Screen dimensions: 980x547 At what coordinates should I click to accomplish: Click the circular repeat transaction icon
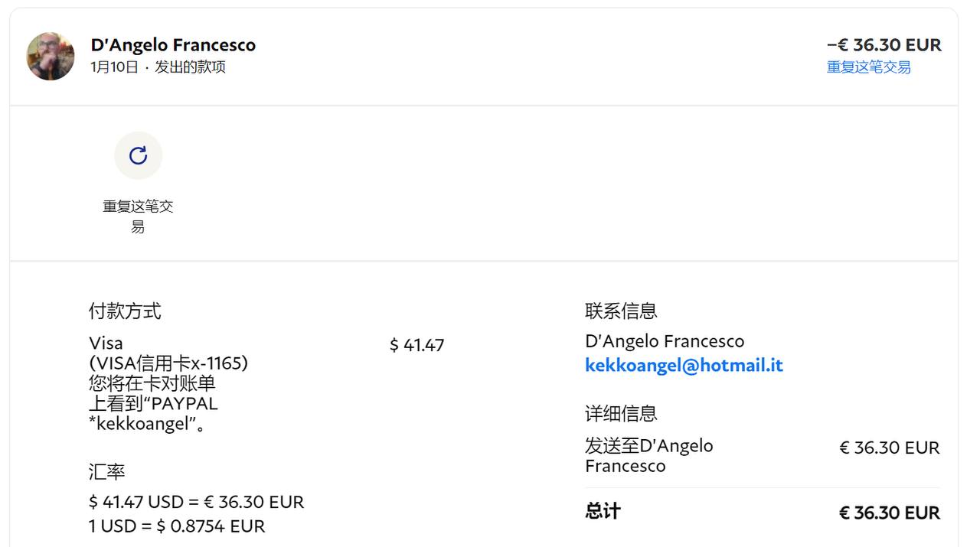(x=138, y=156)
